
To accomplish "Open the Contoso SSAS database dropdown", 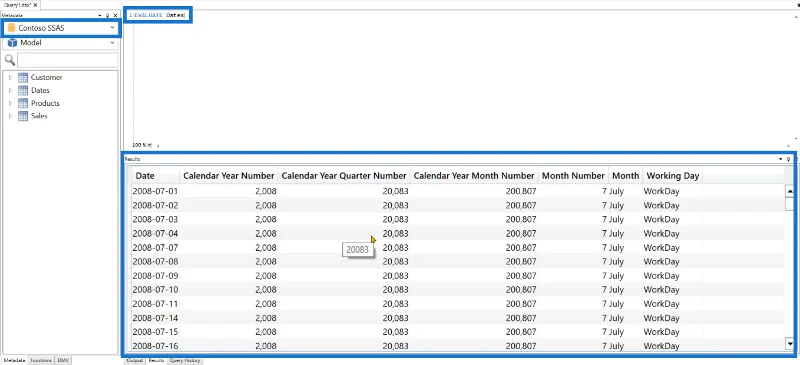I will click(x=113, y=28).
